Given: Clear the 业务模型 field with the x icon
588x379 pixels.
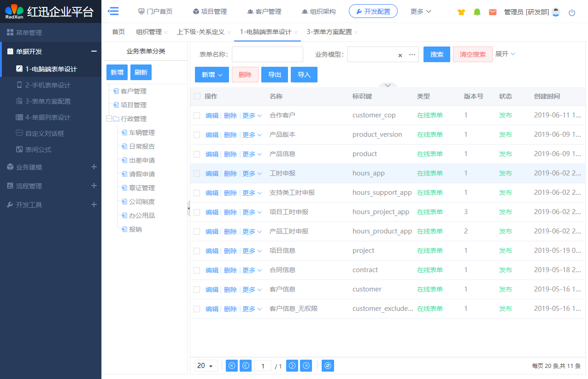Looking at the screenshot, I should tap(400, 55).
